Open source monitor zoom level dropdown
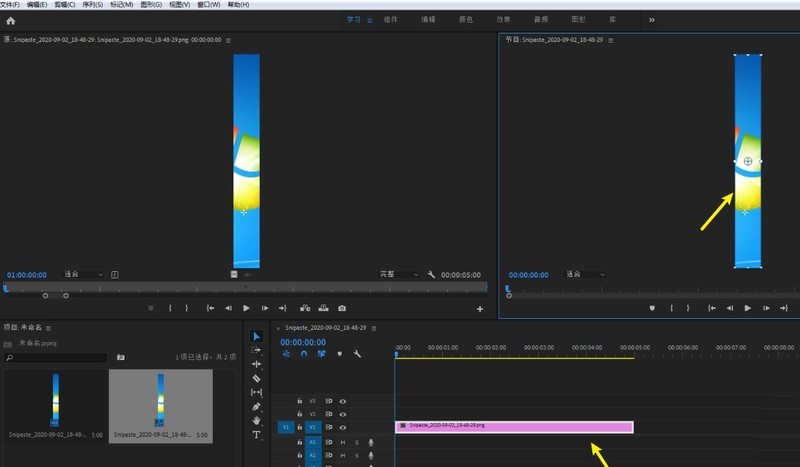 click(83, 275)
